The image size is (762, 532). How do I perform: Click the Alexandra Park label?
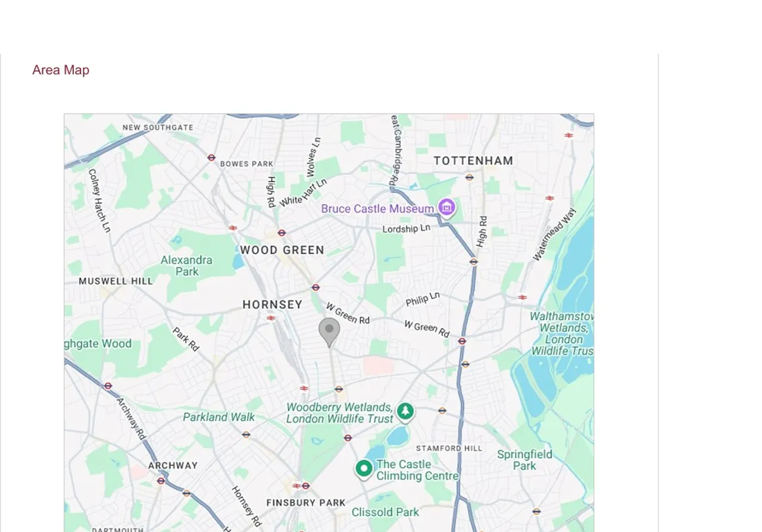tap(186, 265)
